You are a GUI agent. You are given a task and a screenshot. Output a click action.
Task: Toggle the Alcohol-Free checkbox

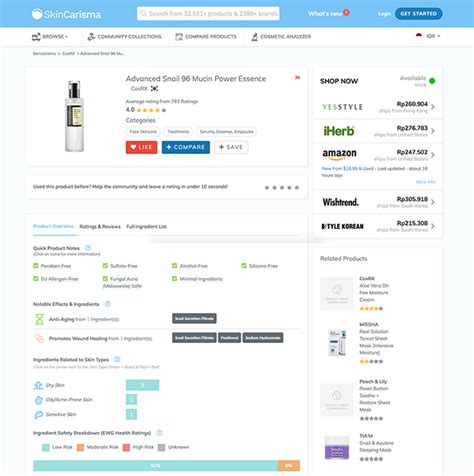[174, 266]
